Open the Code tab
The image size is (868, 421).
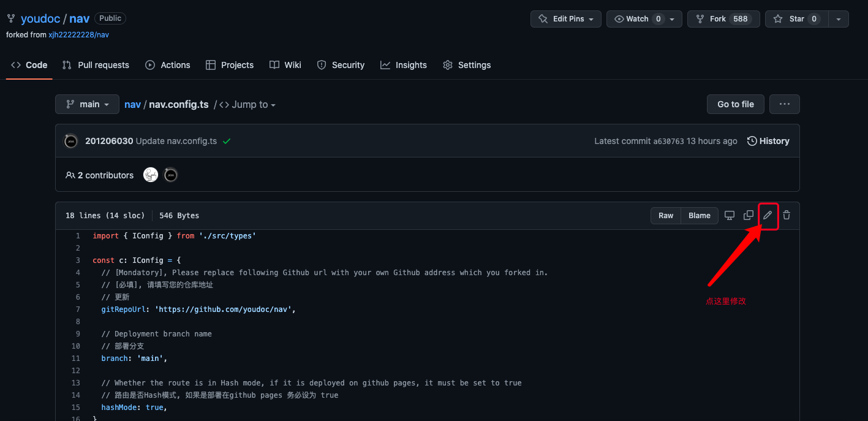(x=29, y=65)
